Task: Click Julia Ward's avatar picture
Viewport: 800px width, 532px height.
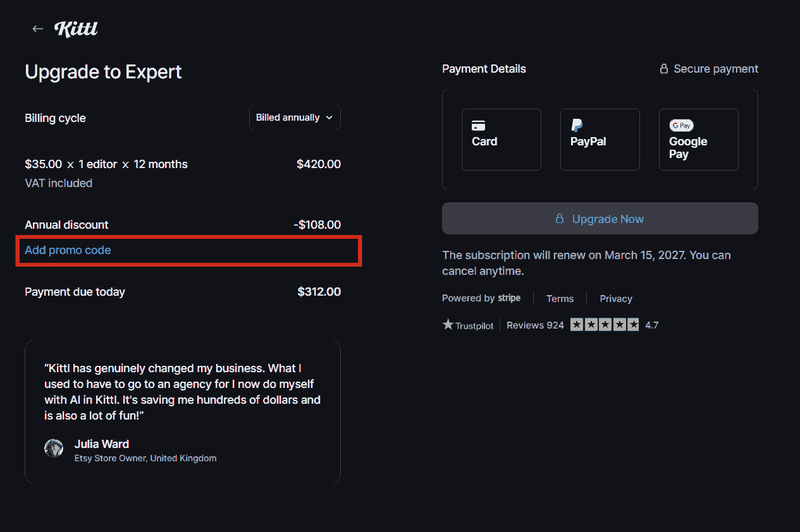Action: [54, 448]
